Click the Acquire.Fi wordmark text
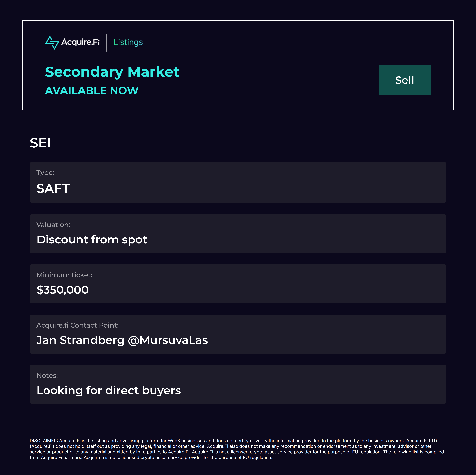This screenshot has height=475, width=476. point(80,42)
